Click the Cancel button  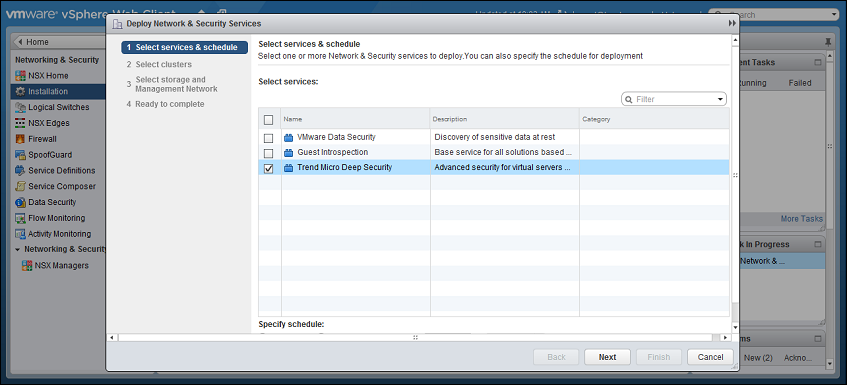coord(710,357)
